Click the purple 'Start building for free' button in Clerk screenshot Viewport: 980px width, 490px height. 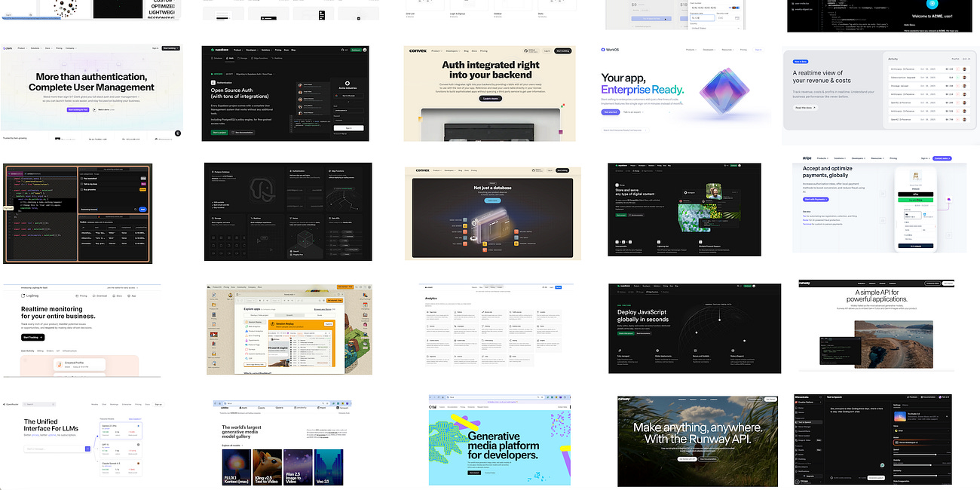pyautogui.click(x=78, y=109)
